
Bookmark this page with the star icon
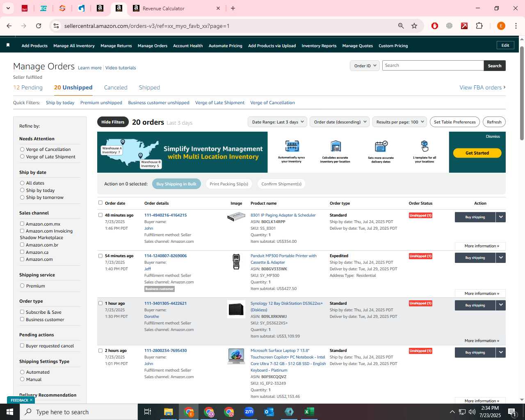coord(414,26)
